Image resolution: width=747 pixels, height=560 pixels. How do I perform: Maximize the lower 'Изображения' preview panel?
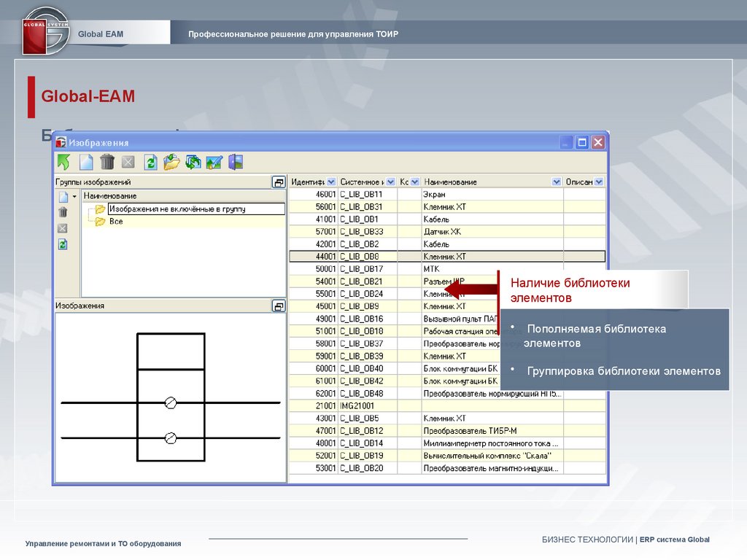click(x=279, y=306)
